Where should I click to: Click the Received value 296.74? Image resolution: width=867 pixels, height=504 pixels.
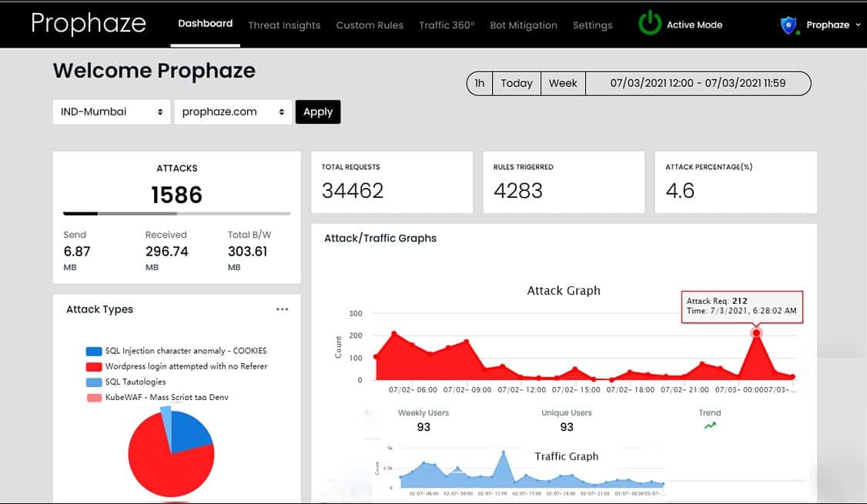pyautogui.click(x=167, y=252)
